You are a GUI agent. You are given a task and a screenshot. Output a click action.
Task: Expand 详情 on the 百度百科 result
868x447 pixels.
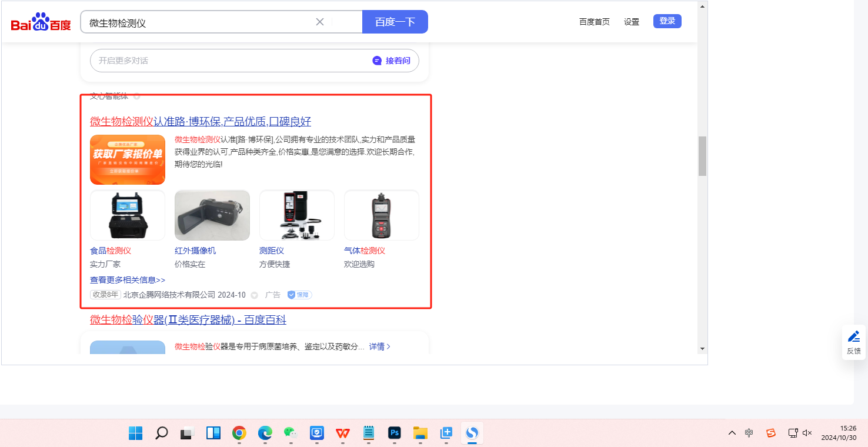[380, 346]
